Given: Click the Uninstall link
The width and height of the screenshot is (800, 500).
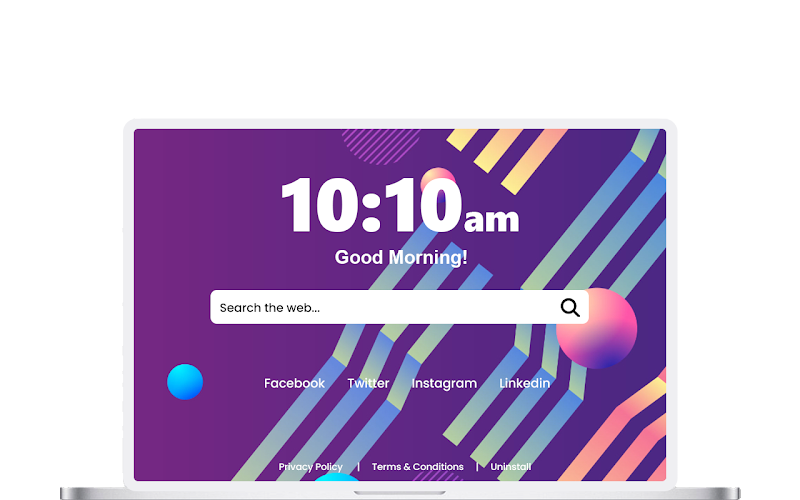Looking at the screenshot, I should 511,466.
